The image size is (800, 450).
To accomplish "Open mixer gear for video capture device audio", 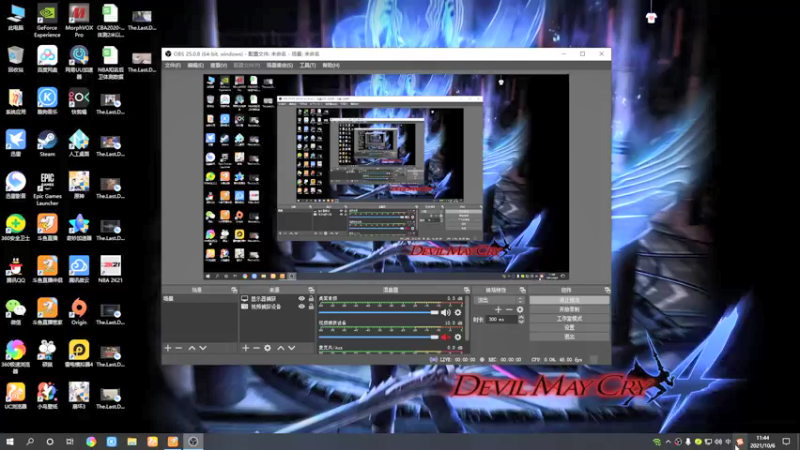I will pyautogui.click(x=458, y=337).
